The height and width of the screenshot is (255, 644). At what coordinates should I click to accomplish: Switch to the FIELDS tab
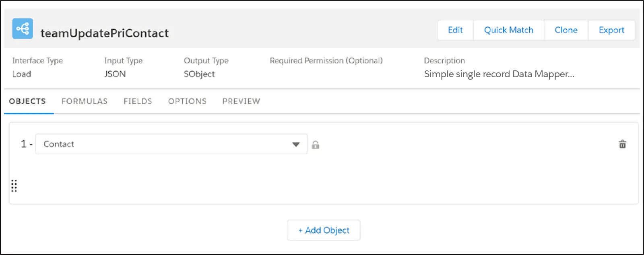click(x=138, y=101)
